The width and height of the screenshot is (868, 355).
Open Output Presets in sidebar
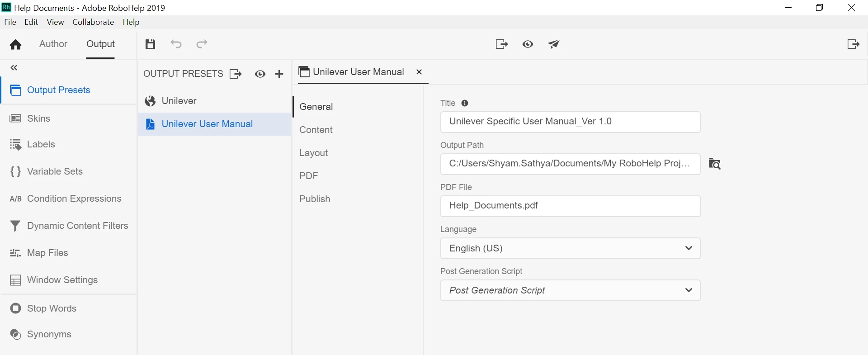click(x=69, y=90)
